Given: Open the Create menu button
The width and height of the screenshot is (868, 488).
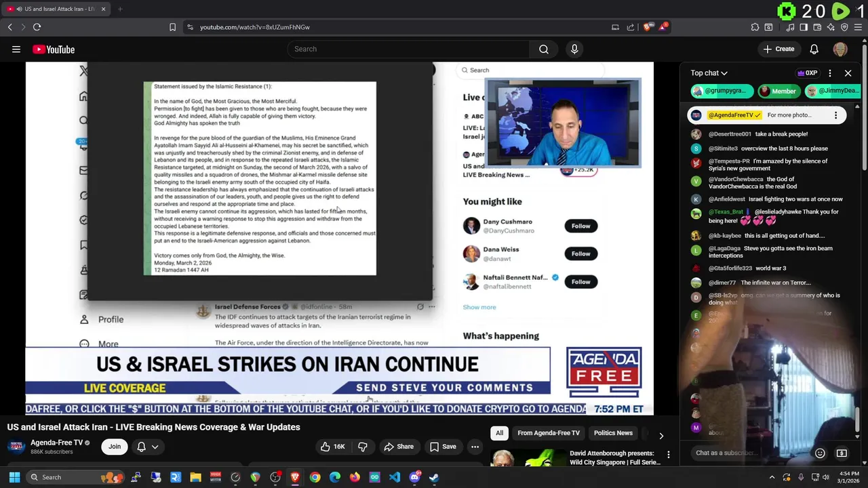Looking at the screenshot, I should (778, 49).
